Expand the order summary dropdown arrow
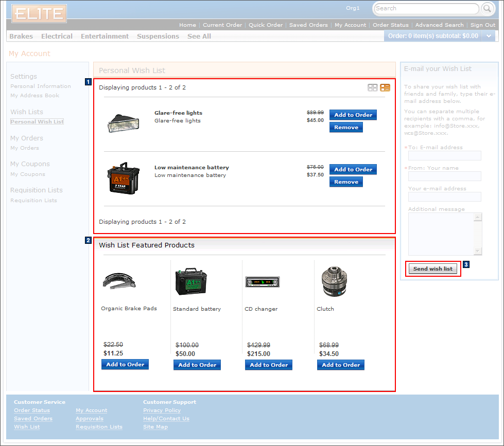504x446 pixels. (489, 36)
